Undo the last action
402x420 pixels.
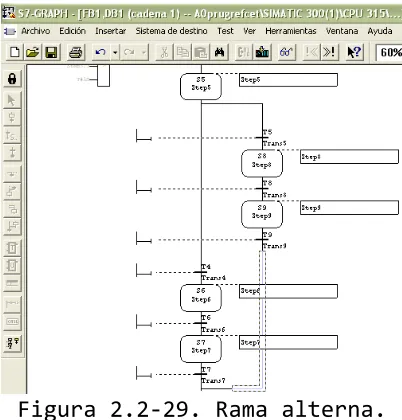click(x=100, y=52)
